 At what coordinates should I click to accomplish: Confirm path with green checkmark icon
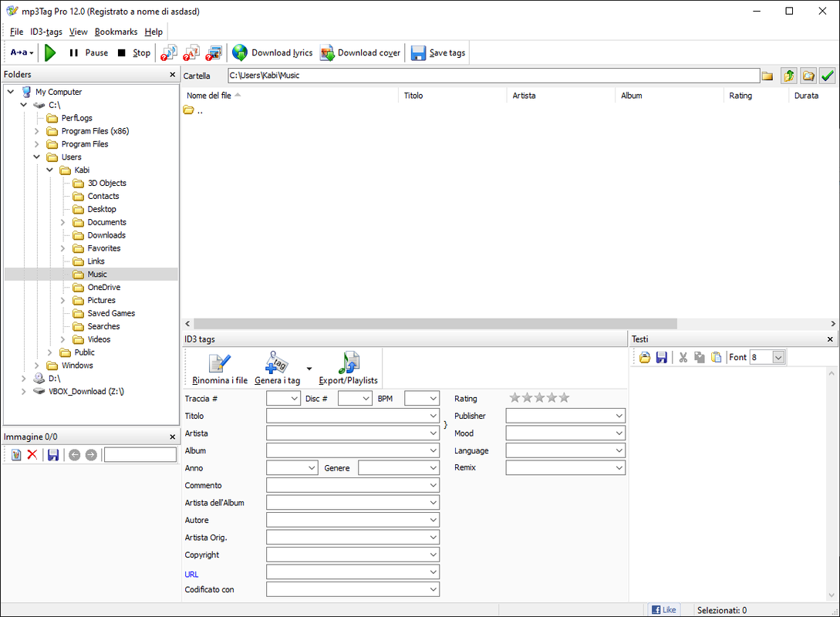tap(828, 76)
